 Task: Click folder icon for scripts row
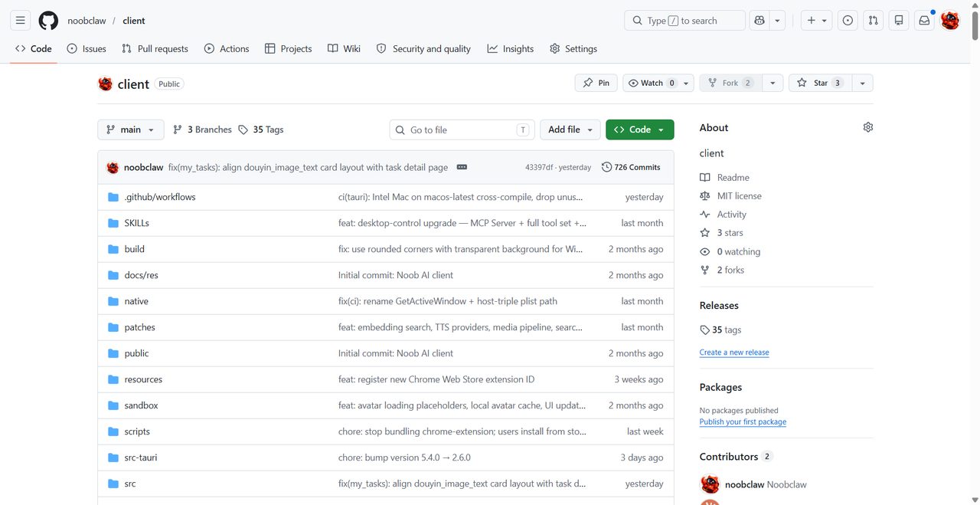pos(113,431)
